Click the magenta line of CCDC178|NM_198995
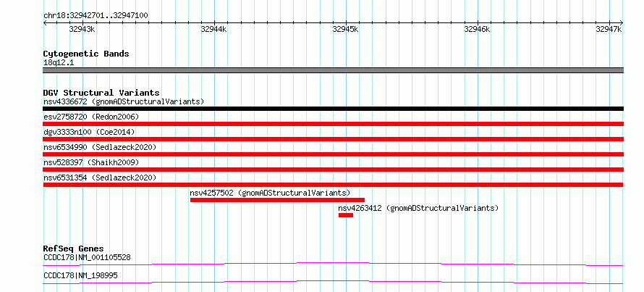This screenshot has height=292, width=644. coord(333,282)
